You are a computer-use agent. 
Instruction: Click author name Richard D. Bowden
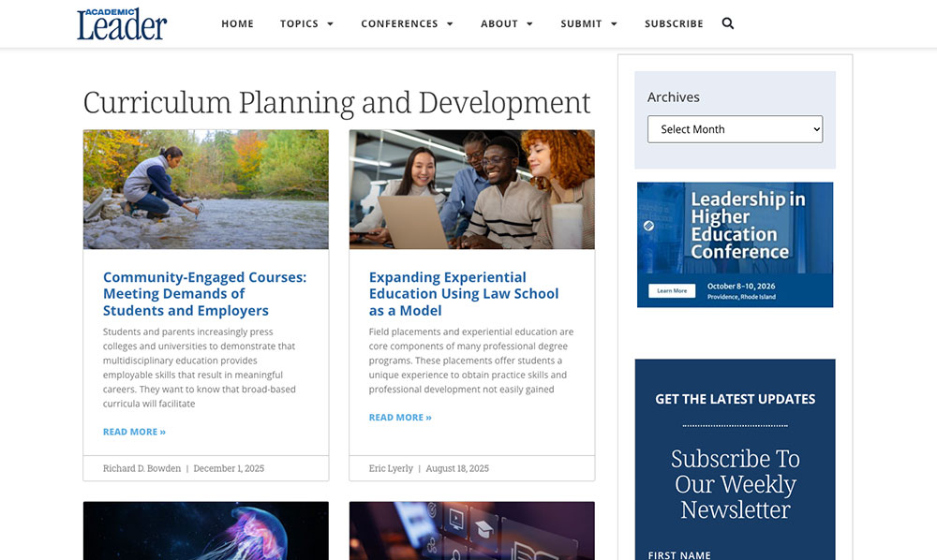(x=142, y=468)
